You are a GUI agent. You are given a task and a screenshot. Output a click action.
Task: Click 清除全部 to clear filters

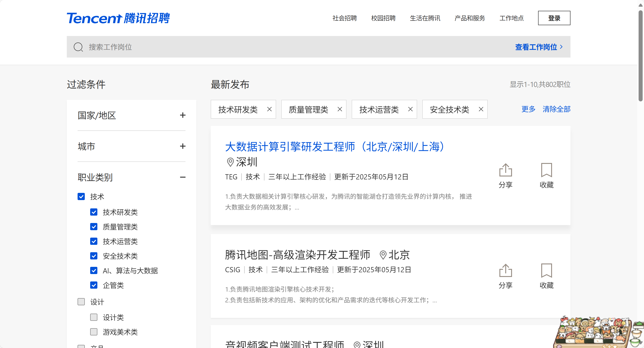[557, 109]
